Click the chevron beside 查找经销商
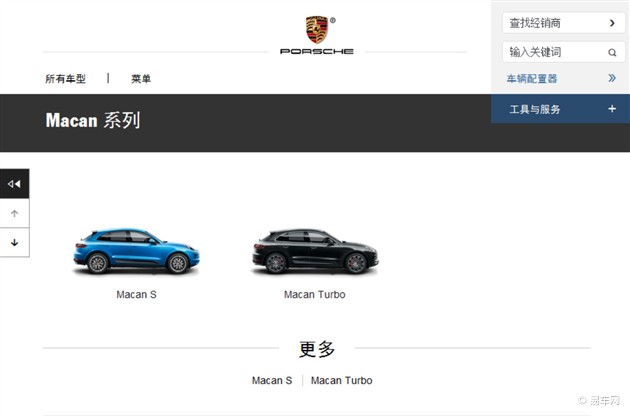Image resolution: width=630 pixels, height=416 pixels. coord(612,23)
